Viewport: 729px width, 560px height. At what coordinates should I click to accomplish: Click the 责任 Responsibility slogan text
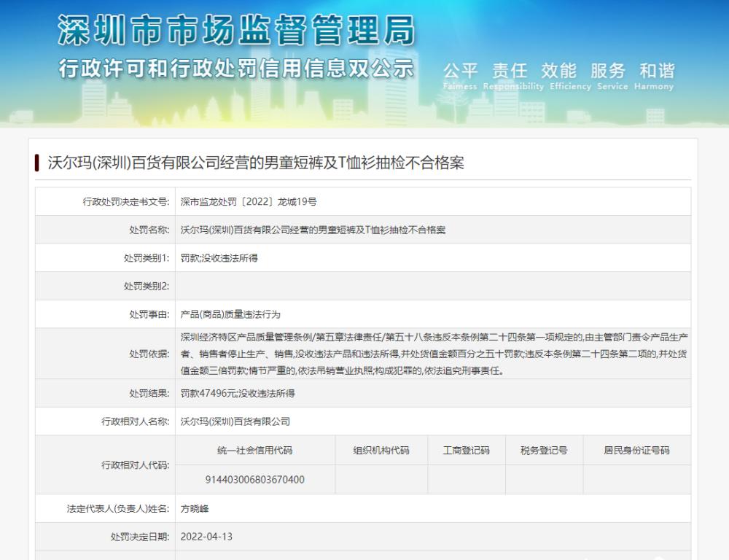coord(513,76)
